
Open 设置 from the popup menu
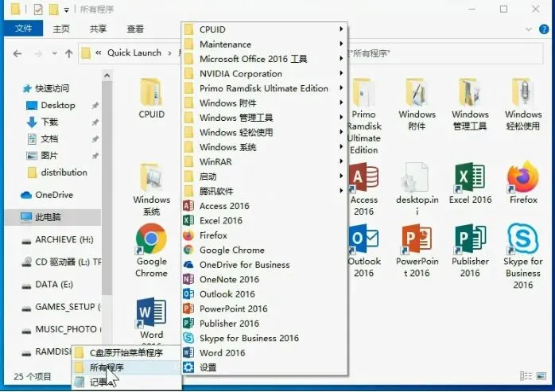coord(264,367)
